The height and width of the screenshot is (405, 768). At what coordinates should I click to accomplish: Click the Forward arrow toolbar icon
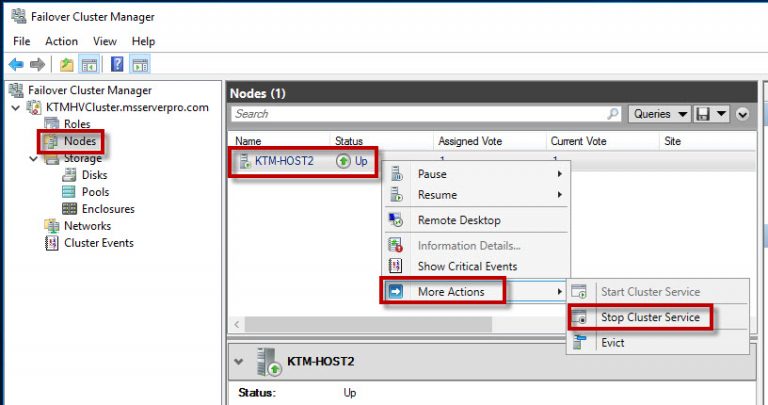click(37, 64)
